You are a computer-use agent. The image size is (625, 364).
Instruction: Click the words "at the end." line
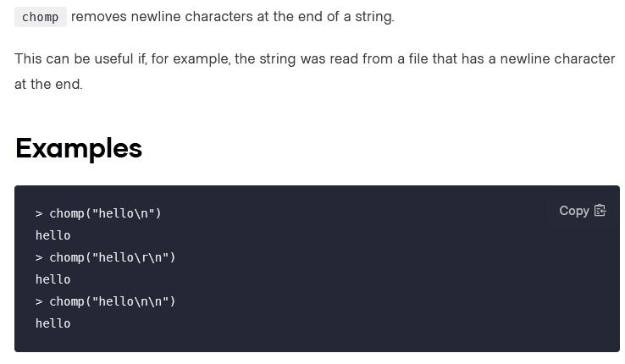point(48,85)
